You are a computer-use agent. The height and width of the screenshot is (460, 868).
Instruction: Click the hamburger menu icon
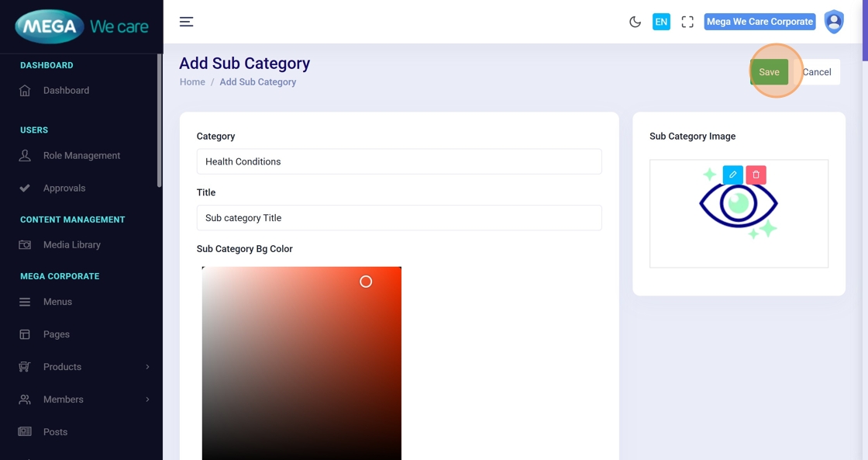click(186, 22)
